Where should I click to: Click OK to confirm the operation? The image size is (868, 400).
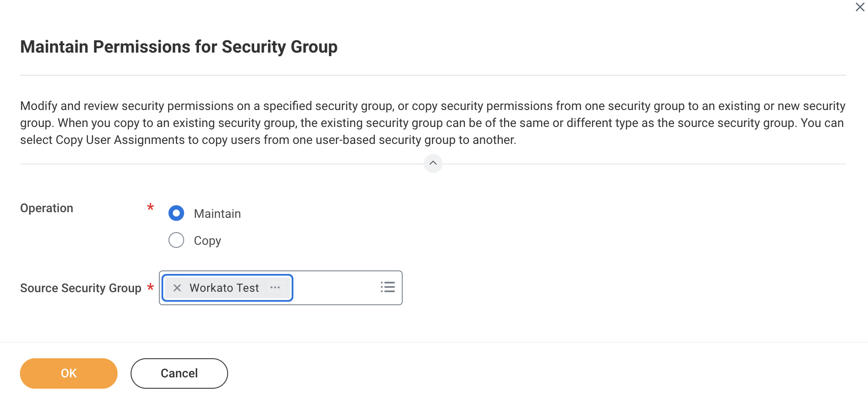pyautogui.click(x=68, y=373)
